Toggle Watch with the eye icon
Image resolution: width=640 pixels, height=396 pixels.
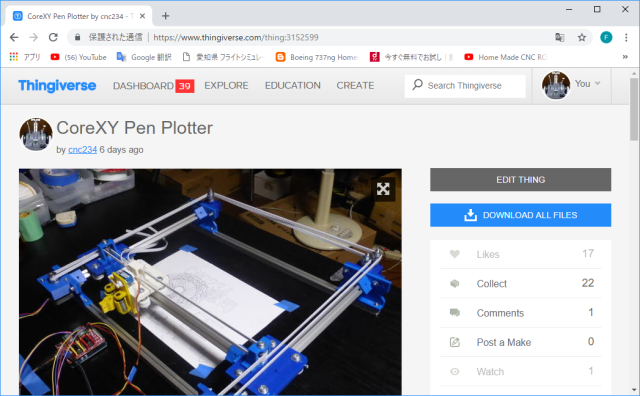point(455,372)
